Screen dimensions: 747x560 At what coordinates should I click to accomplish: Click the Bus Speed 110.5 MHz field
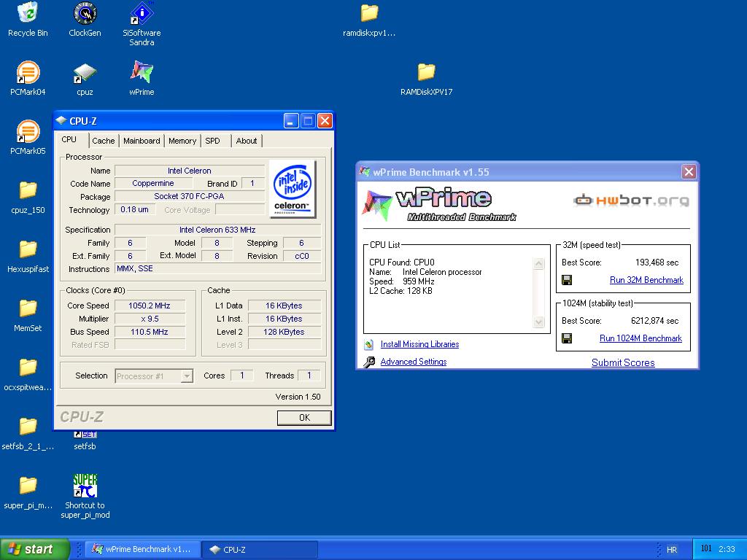150,332
